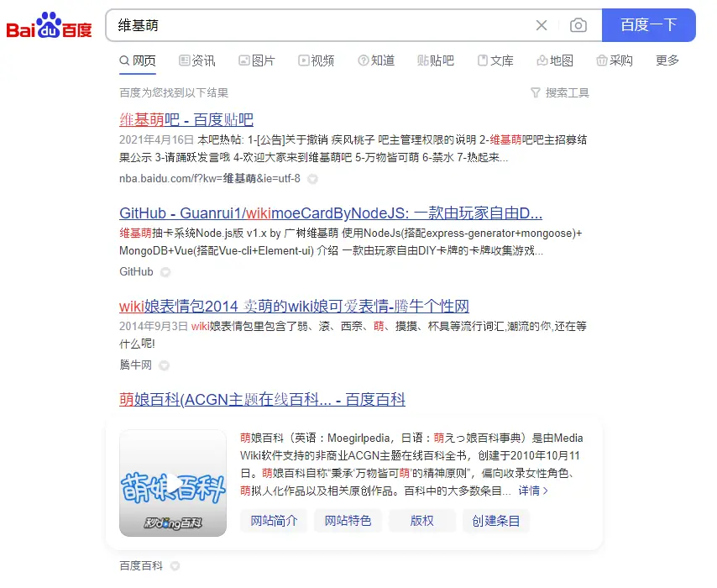Click the Baidu logo

(x=49, y=26)
